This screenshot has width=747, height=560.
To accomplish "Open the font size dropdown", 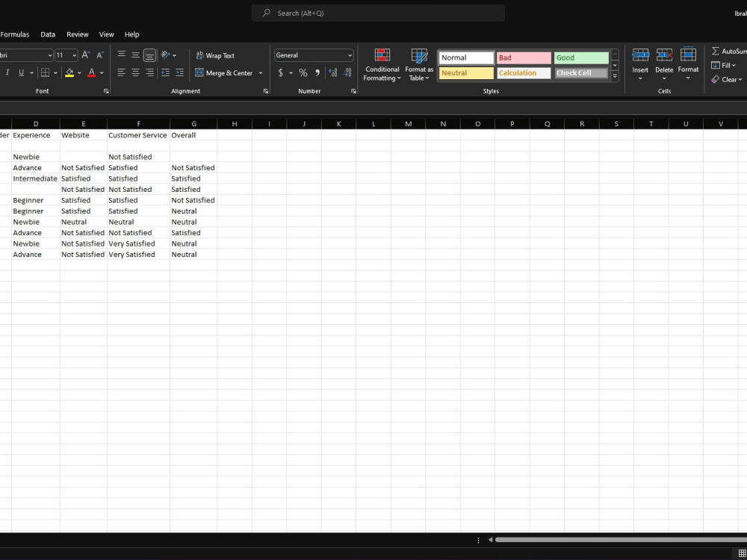I will tap(74, 55).
